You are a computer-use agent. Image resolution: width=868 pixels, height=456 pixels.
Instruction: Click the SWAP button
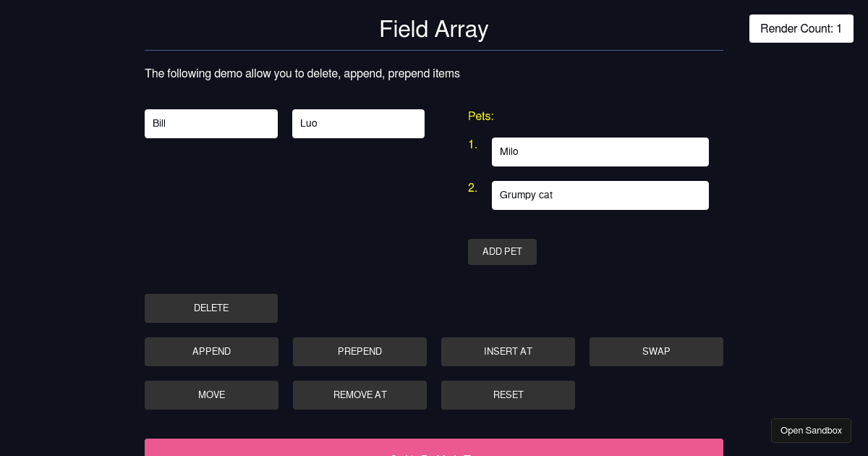[656, 351]
